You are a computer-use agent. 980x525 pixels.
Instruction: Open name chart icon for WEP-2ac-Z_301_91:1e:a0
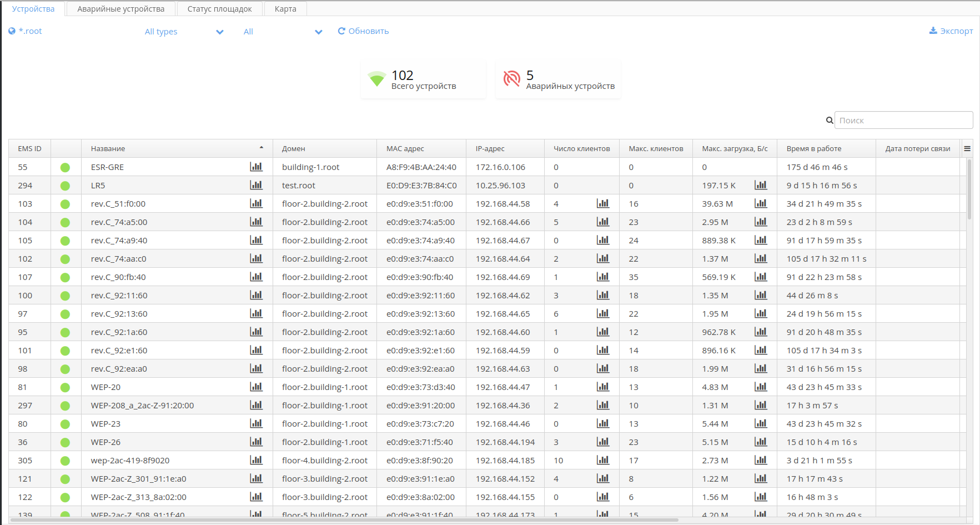[x=256, y=478]
